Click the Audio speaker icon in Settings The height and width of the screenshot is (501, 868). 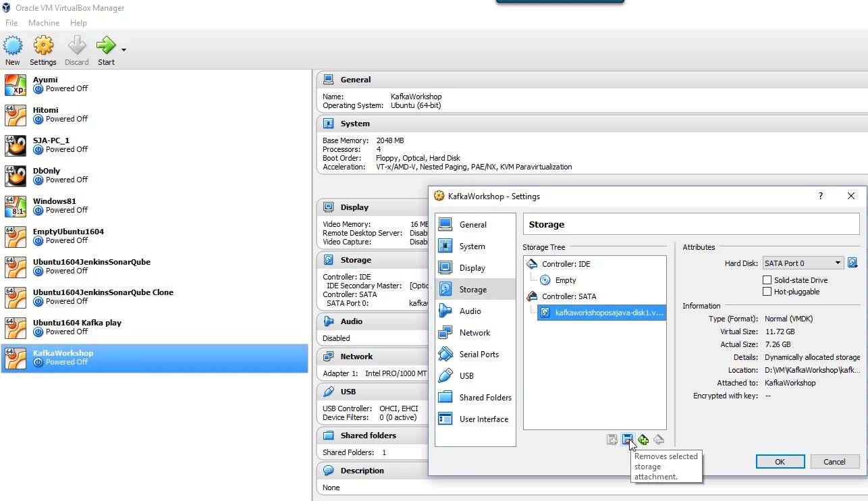[445, 311]
